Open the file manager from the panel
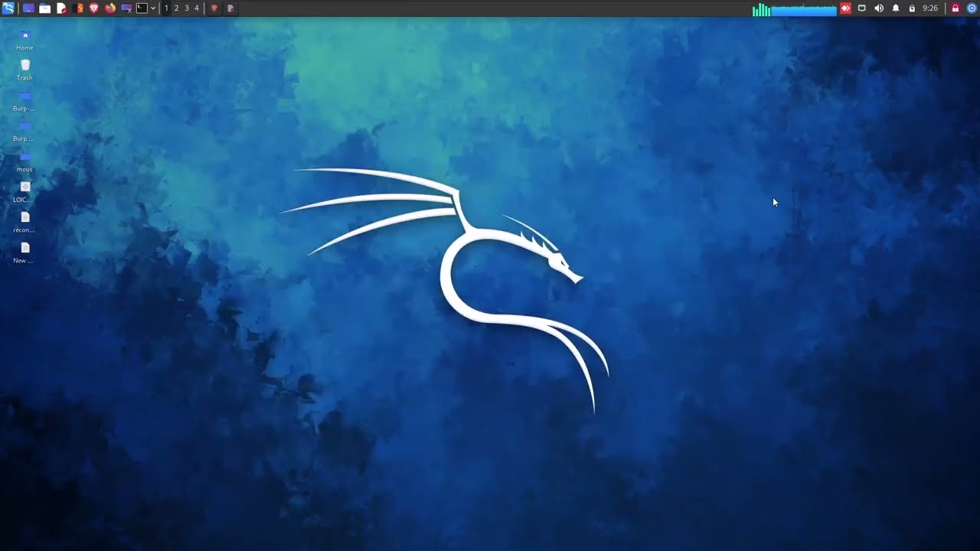 45,8
